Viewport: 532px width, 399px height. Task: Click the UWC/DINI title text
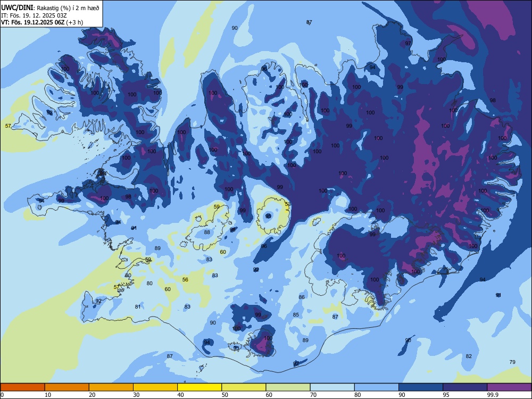pyautogui.click(x=17, y=7)
